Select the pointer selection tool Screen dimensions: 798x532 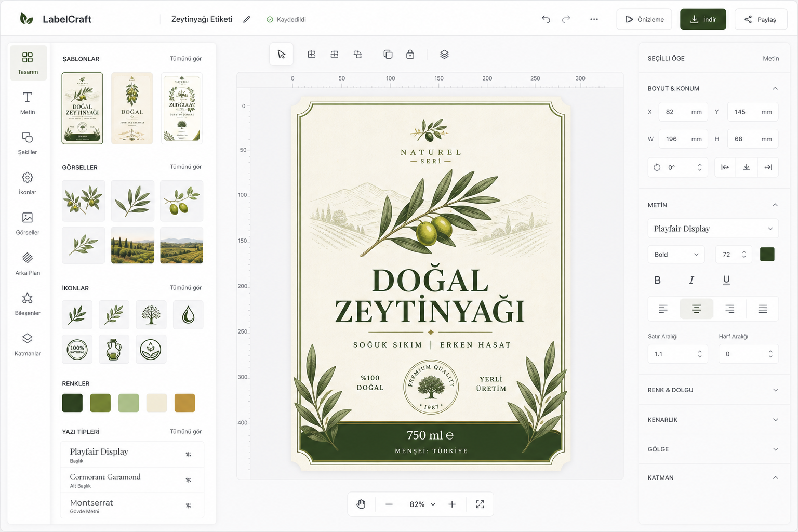click(x=282, y=55)
